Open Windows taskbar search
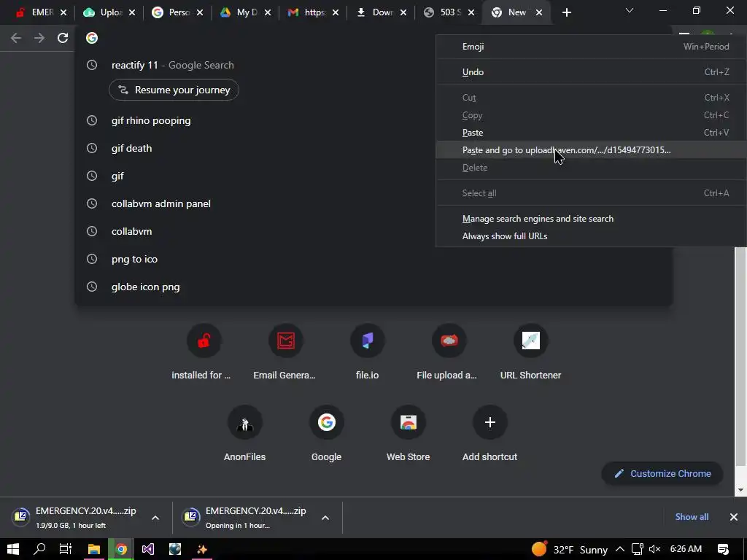Screen dimensions: 747x560 tap(39, 549)
